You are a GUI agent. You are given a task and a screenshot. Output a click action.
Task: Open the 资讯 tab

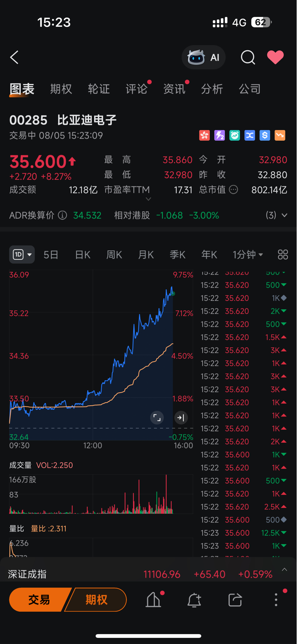point(174,89)
